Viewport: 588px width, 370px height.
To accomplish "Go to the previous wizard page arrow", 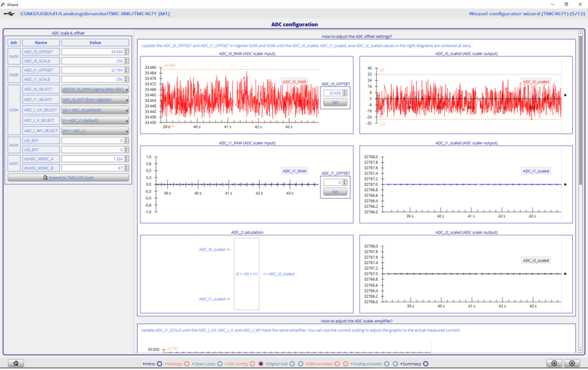I will pyautogui.click(x=555, y=363).
